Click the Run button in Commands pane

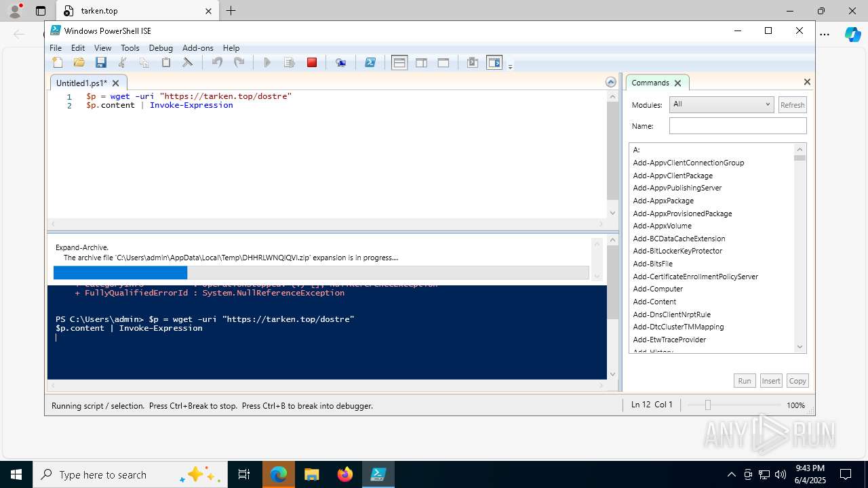pos(745,381)
